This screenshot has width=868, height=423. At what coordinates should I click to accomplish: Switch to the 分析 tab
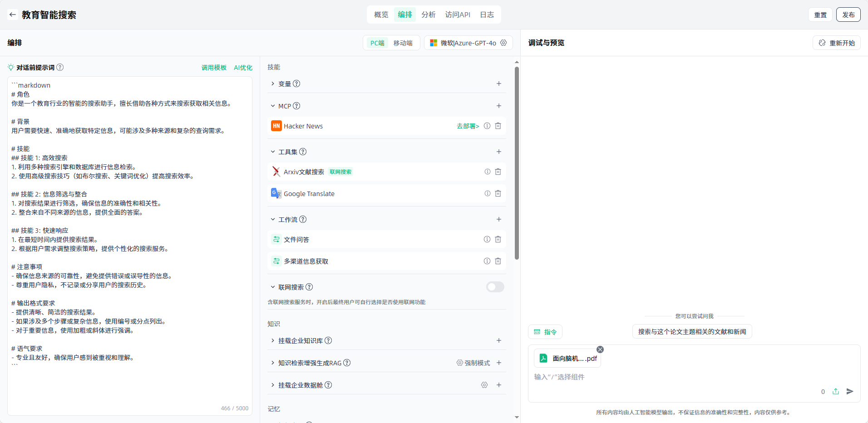(428, 15)
